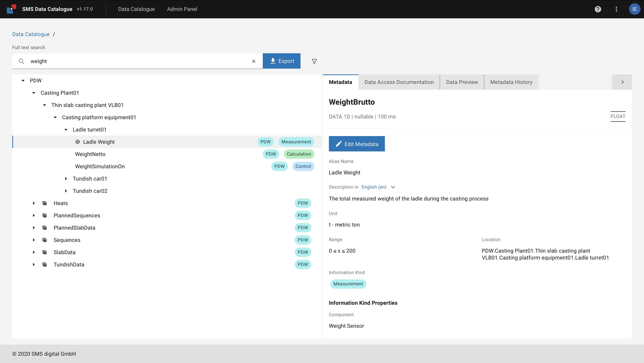
Task: Click the Heats table icon
Action: [x=44, y=203]
